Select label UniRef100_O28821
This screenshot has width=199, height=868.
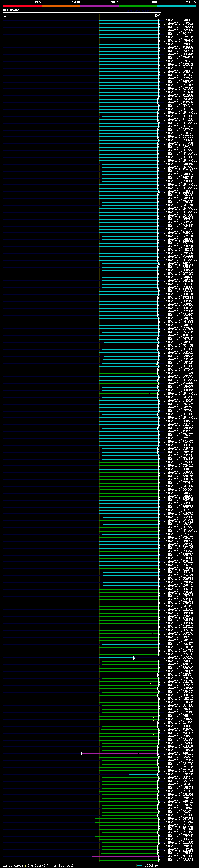click(x=178, y=860)
